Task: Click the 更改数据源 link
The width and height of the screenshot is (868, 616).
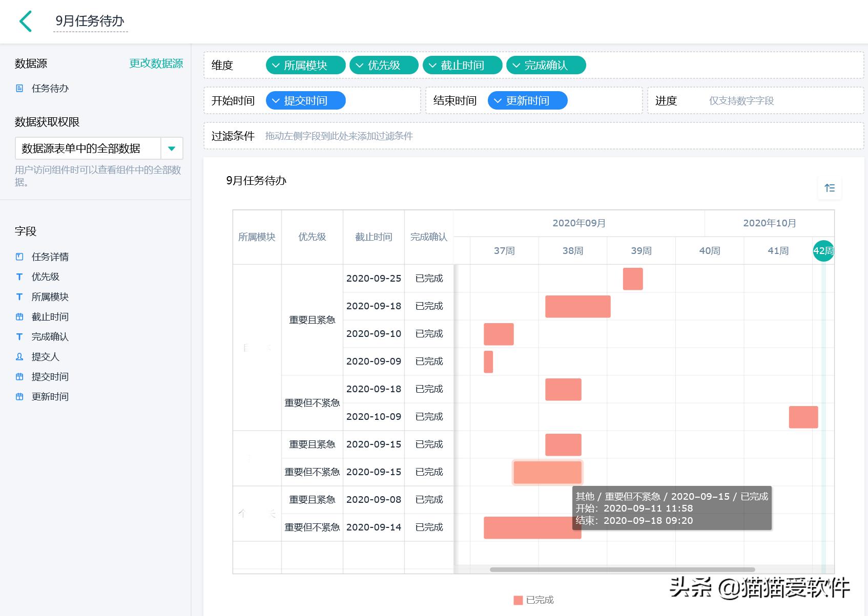Action: [x=156, y=63]
